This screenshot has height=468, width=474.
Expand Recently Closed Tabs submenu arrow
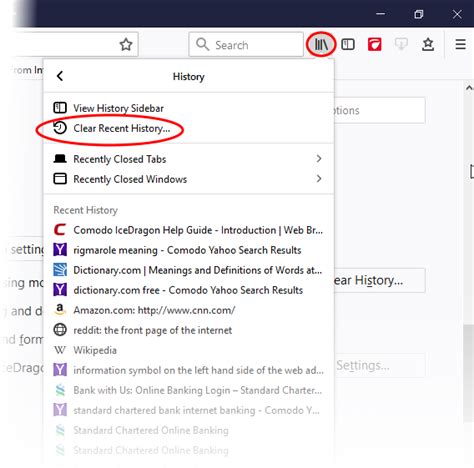click(x=319, y=159)
